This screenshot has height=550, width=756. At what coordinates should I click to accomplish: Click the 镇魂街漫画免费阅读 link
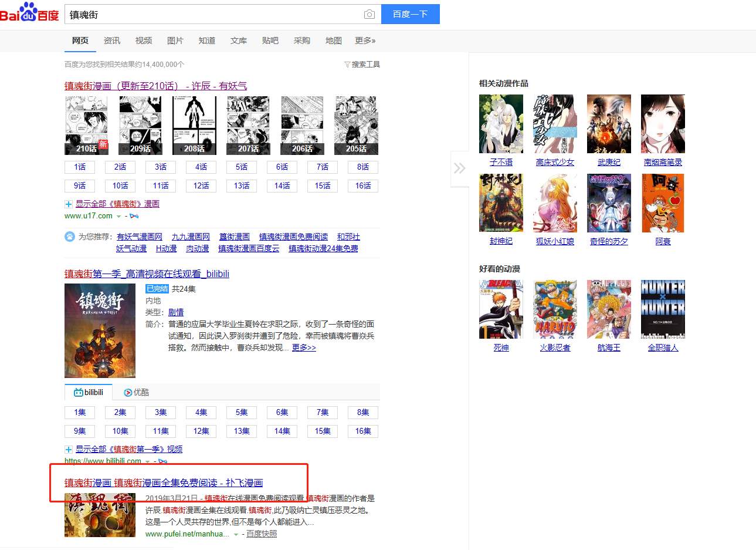293,237
